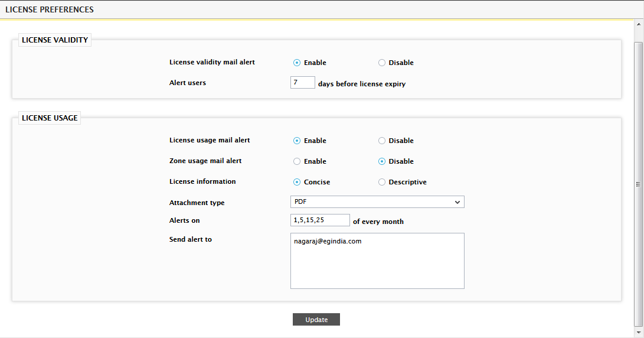
Task: Click the 'Alert users' label
Action: [x=188, y=83]
